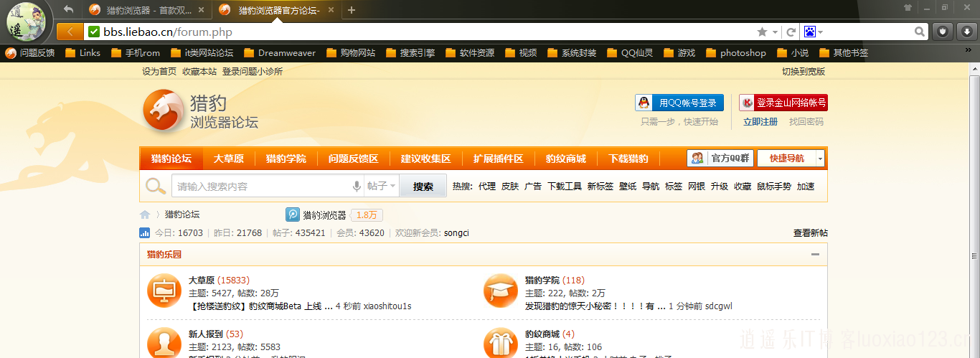This screenshot has width=980, height=358.
Task: Click 官方QQ群 button
Action: (x=720, y=158)
